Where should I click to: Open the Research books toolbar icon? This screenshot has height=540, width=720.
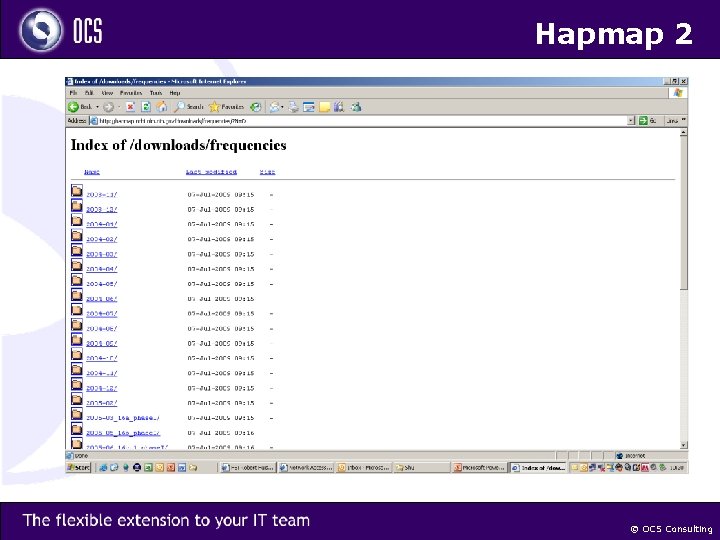click(x=339, y=107)
